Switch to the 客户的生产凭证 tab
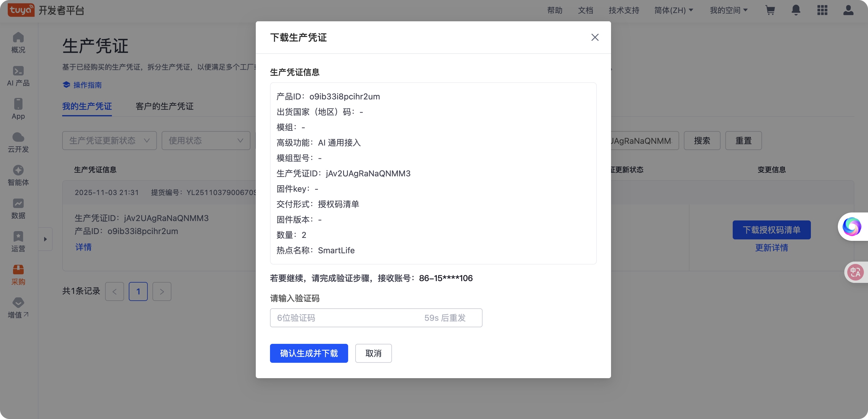Image resolution: width=868 pixels, height=419 pixels. pos(164,107)
